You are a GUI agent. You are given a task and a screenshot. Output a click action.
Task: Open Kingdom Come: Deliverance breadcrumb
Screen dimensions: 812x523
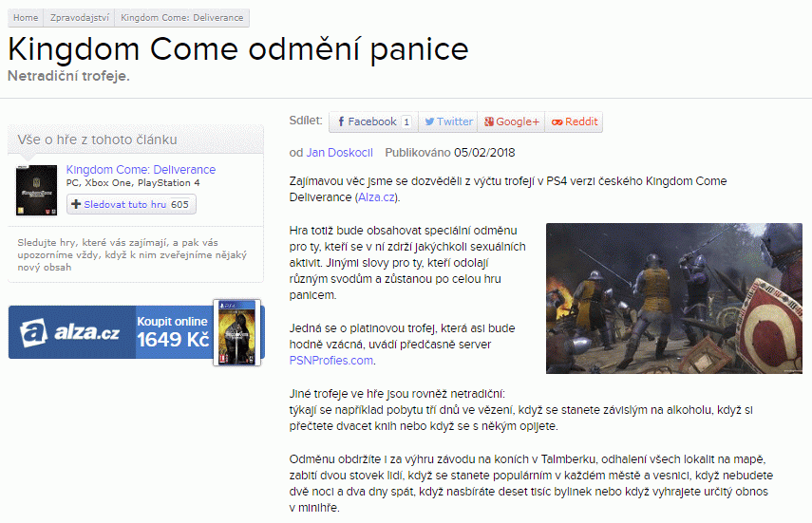click(x=181, y=18)
